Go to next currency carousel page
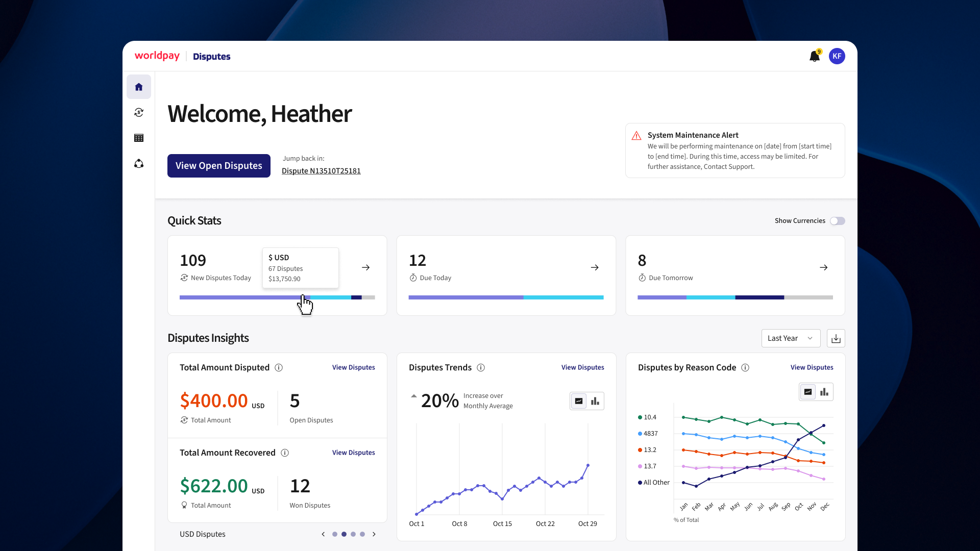980x551 pixels. [x=374, y=534]
